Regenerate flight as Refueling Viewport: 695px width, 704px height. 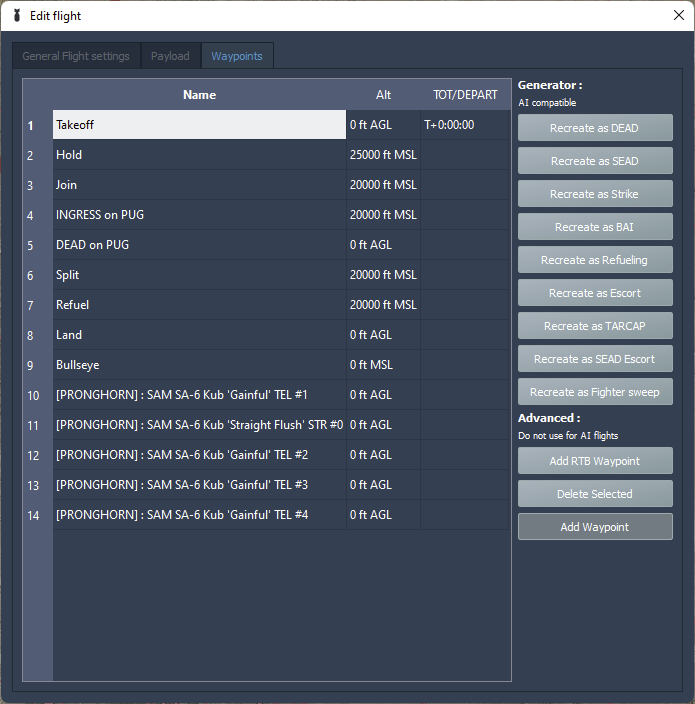[595, 260]
